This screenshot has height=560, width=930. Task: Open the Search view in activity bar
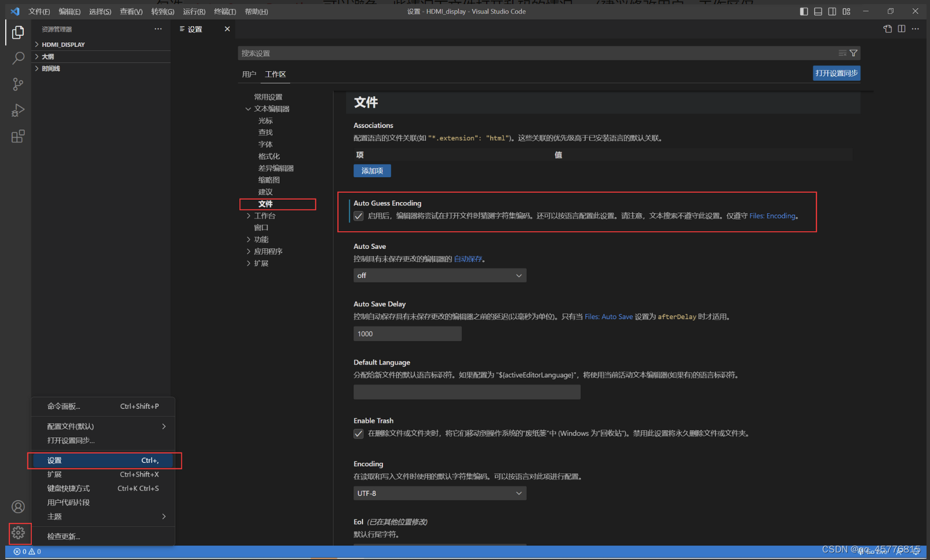(x=18, y=58)
